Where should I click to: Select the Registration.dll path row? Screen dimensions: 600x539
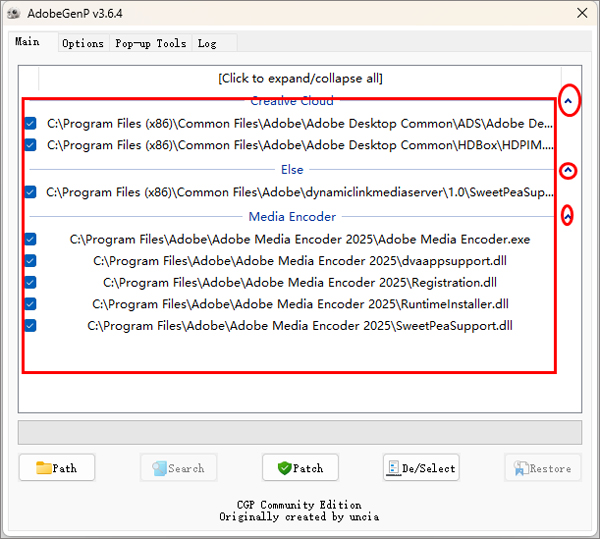coord(300,283)
